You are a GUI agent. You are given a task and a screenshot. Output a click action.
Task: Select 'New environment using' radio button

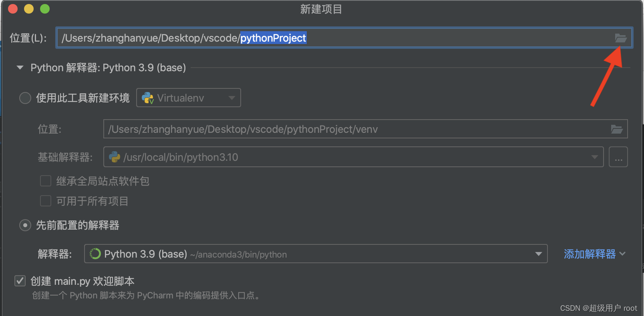point(25,98)
